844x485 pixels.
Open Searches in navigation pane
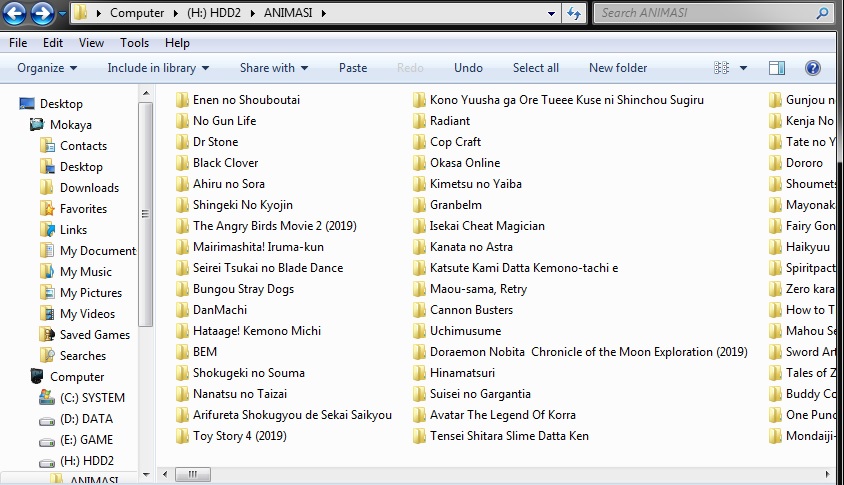(x=83, y=355)
